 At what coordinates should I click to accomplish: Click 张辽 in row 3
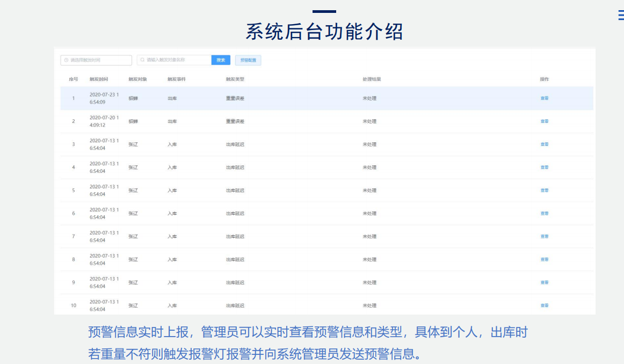(133, 144)
